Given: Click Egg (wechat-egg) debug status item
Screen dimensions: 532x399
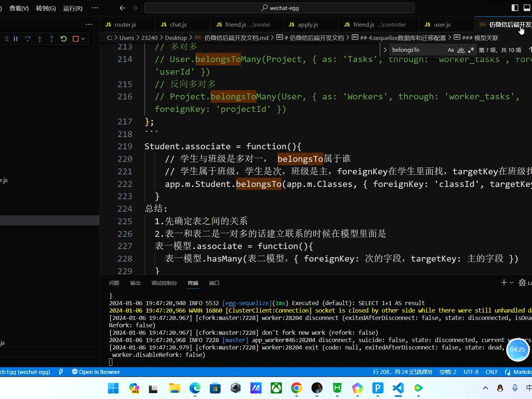Looking at the screenshot, I should (25, 372).
